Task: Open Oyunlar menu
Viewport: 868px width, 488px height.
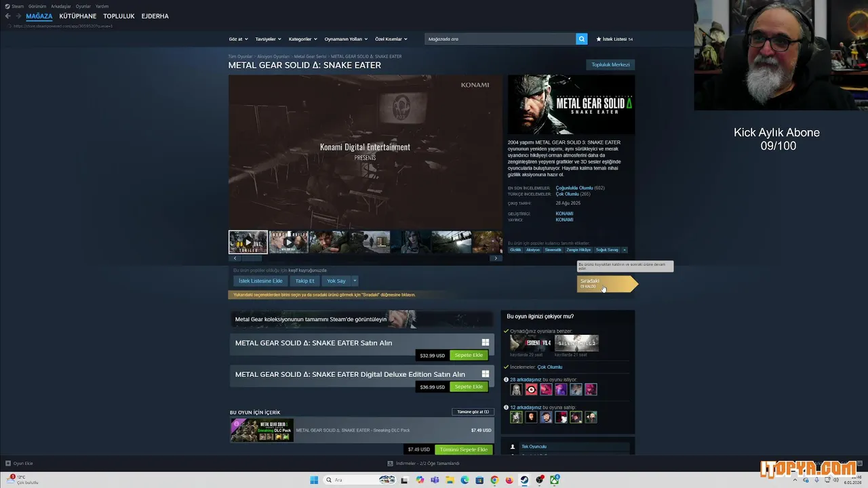Action: point(83,6)
